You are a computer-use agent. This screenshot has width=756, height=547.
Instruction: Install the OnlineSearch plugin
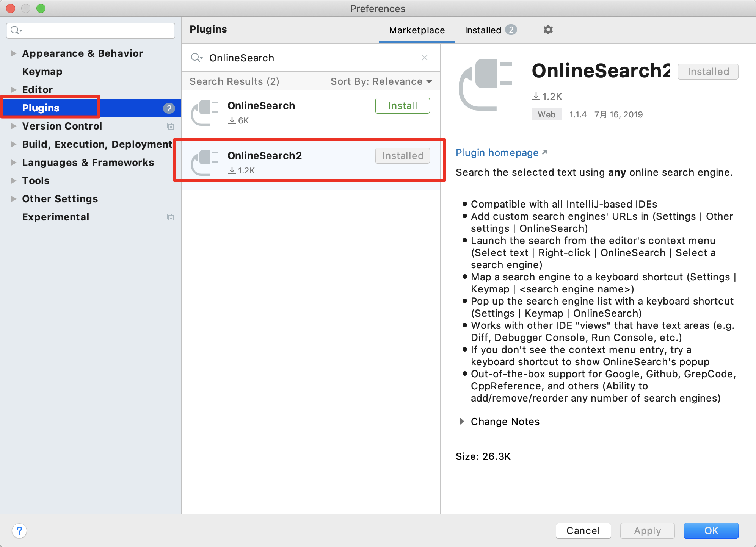pos(402,106)
